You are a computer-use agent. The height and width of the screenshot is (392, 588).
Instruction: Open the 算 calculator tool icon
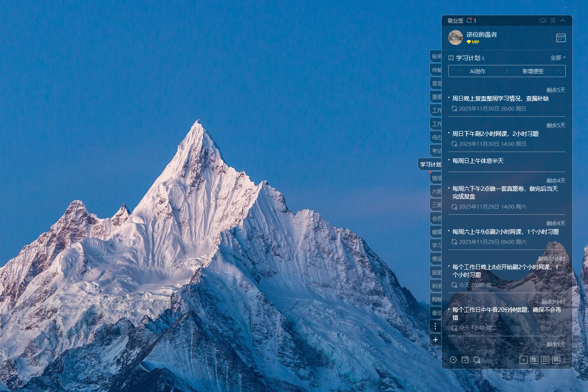pyautogui.click(x=556, y=360)
